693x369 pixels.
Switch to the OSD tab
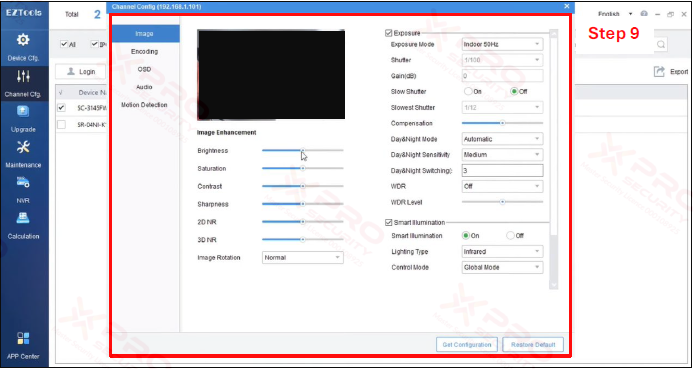[x=145, y=69]
